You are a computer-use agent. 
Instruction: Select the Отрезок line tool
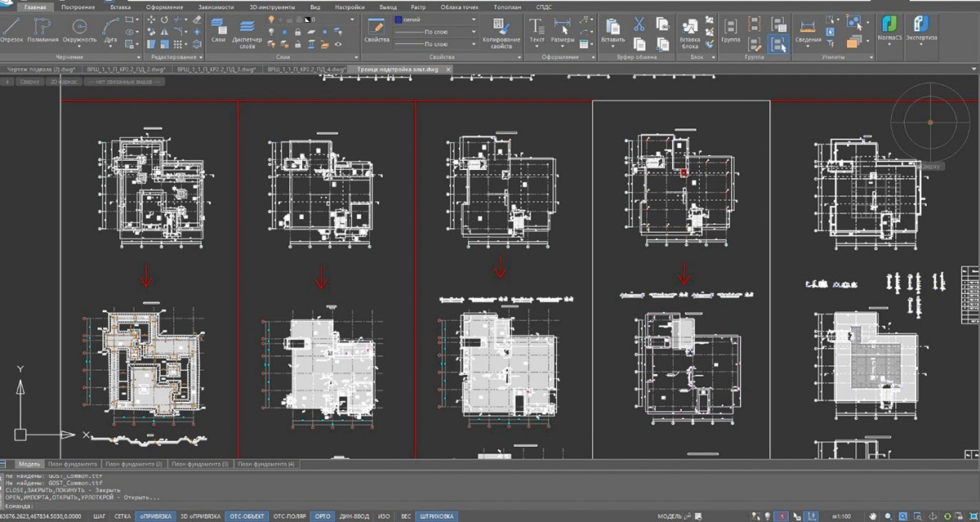point(11,27)
